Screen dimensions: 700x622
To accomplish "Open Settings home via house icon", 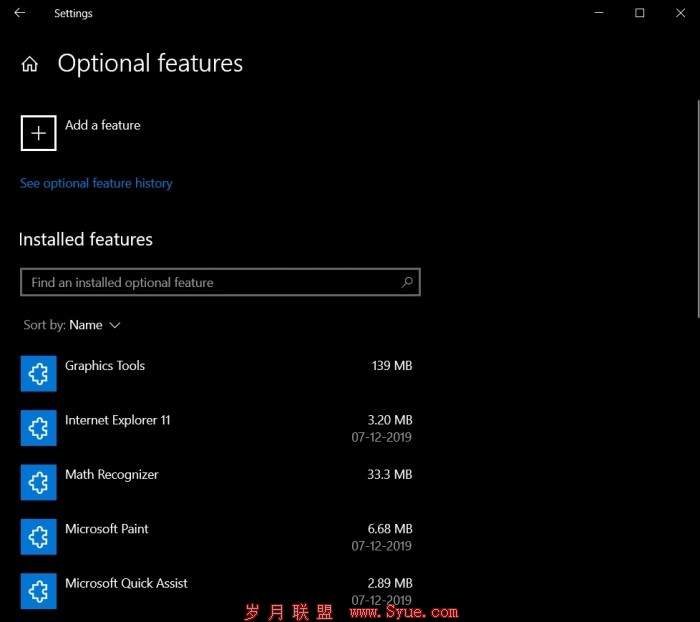I will [30, 64].
